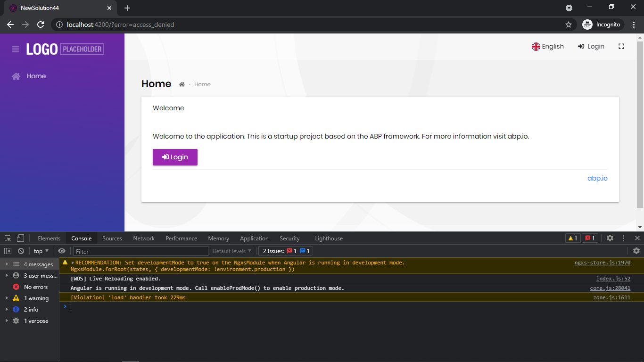The image size is (644, 362).
Task: Toggle the console sidebar visibility button
Action: click(x=8, y=251)
